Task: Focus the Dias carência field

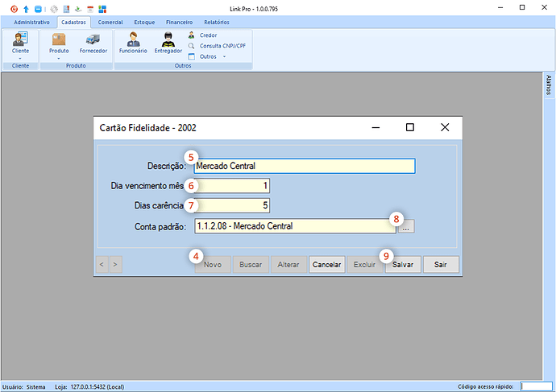Action: point(231,205)
